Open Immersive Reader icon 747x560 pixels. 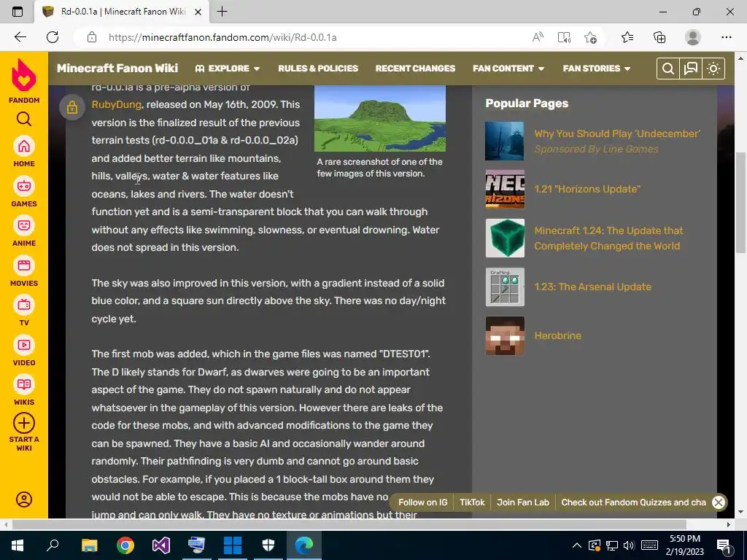(564, 37)
